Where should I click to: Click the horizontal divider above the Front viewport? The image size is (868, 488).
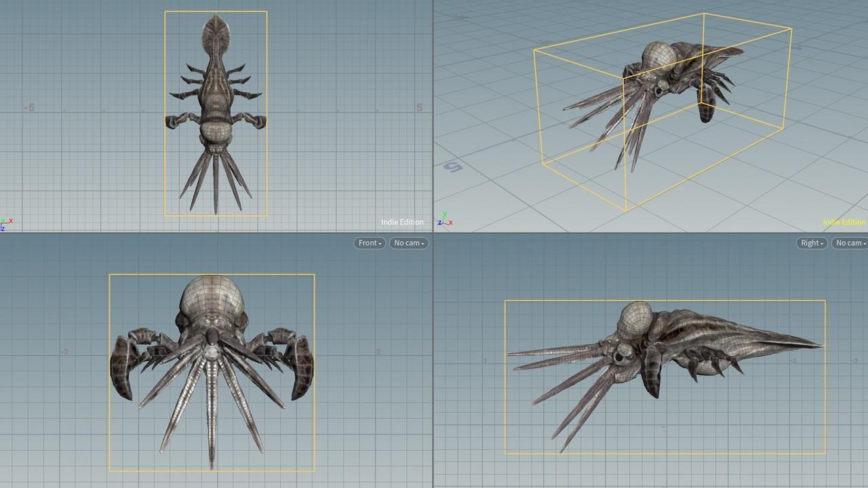pos(217,233)
